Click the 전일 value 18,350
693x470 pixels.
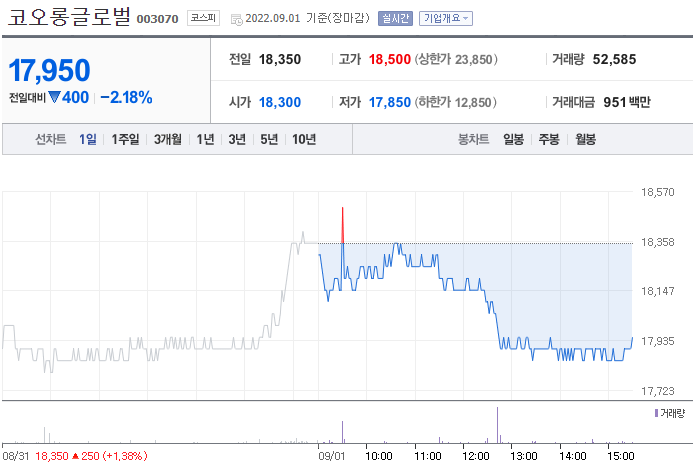pos(280,59)
